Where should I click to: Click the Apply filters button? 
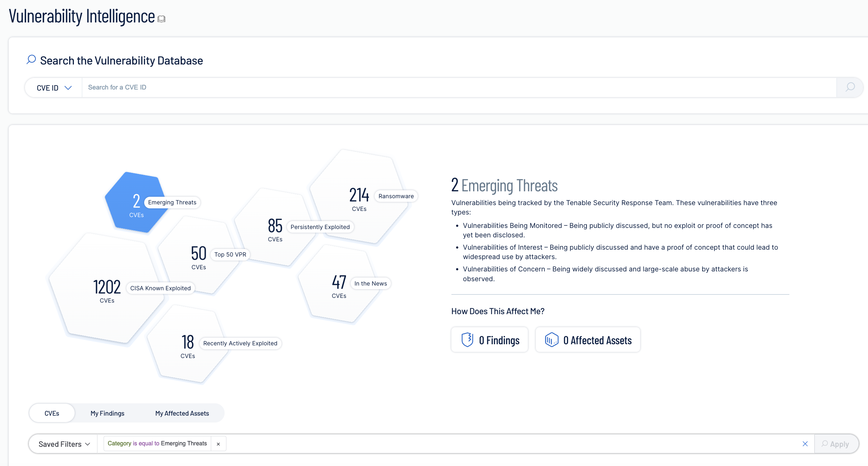pyautogui.click(x=835, y=444)
